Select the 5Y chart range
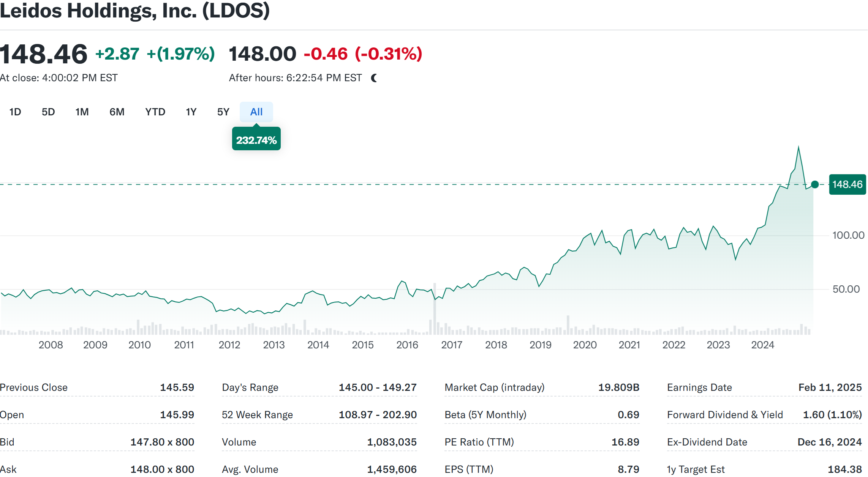 [x=223, y=112]
